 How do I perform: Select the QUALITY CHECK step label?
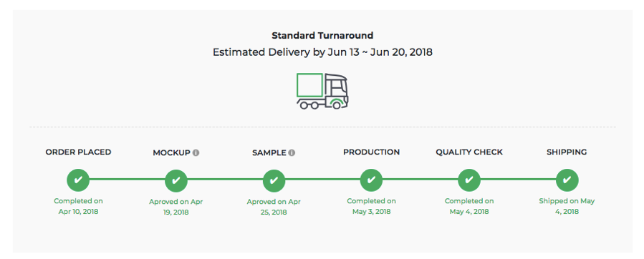pos(469,152)
